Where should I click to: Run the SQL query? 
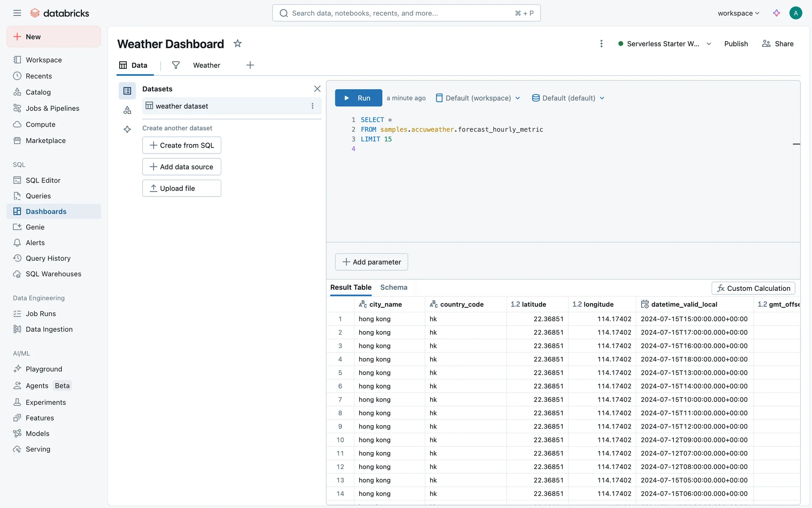point(358,98)
